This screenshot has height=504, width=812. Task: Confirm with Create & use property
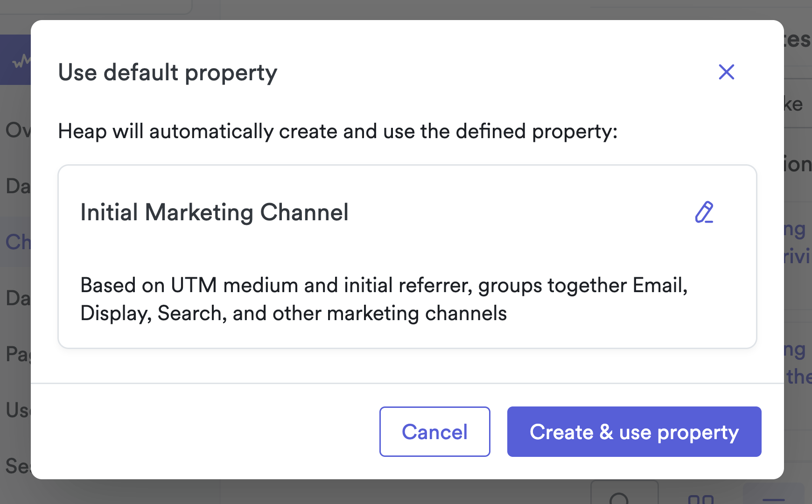click(x=634, y=432)
